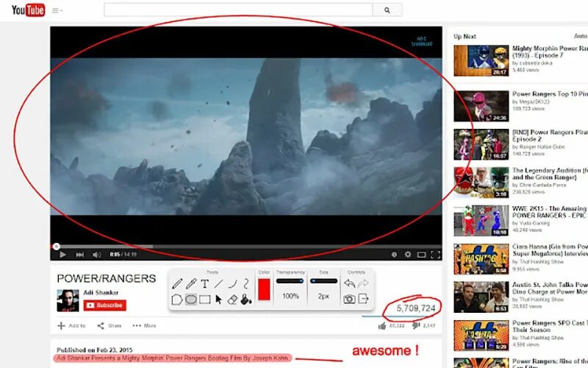Play the video
588x368 pixels.
click(x=62, y=255)
